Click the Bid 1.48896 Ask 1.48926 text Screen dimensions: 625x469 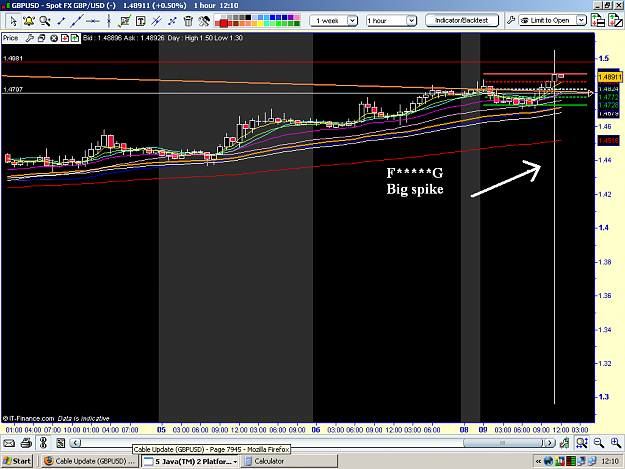tap(124, 38)
